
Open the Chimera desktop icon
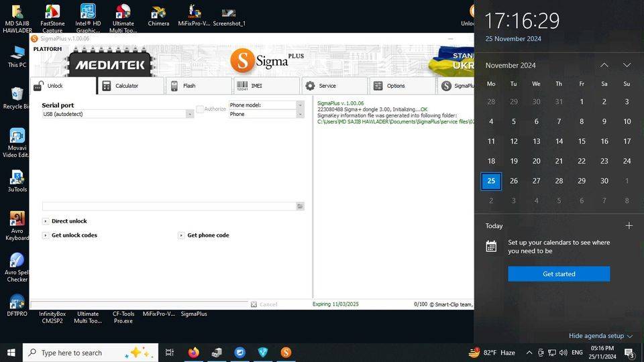[x=158, y=15]
